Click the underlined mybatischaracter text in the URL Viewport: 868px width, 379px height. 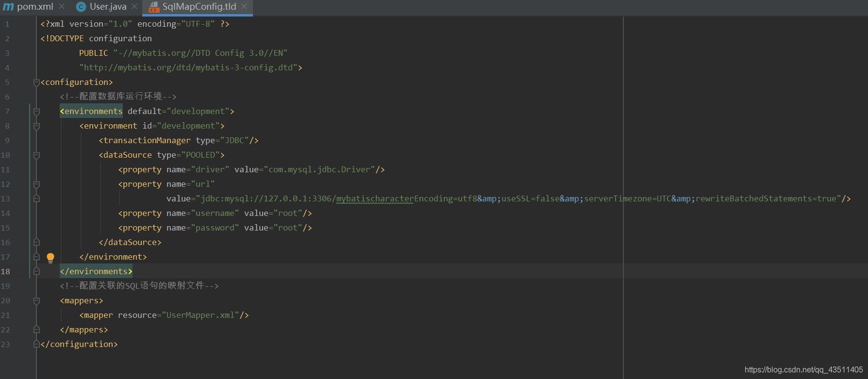click(x=375, y=198)
